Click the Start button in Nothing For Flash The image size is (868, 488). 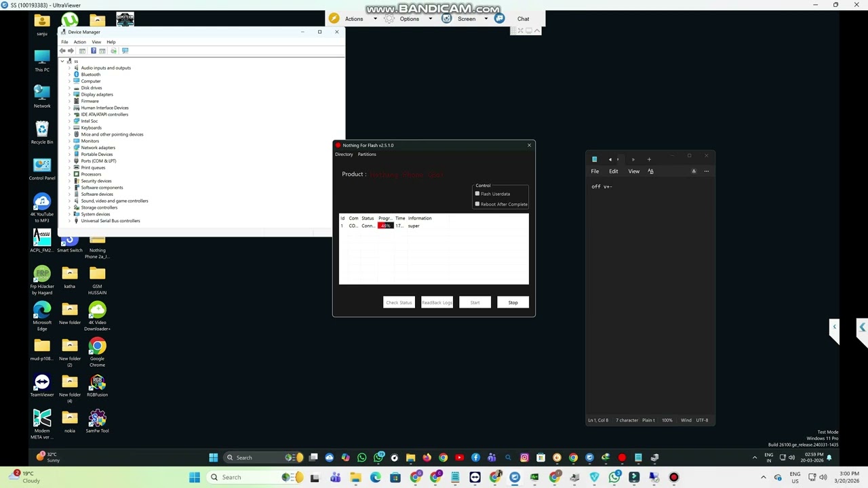(x=475, y=302)
